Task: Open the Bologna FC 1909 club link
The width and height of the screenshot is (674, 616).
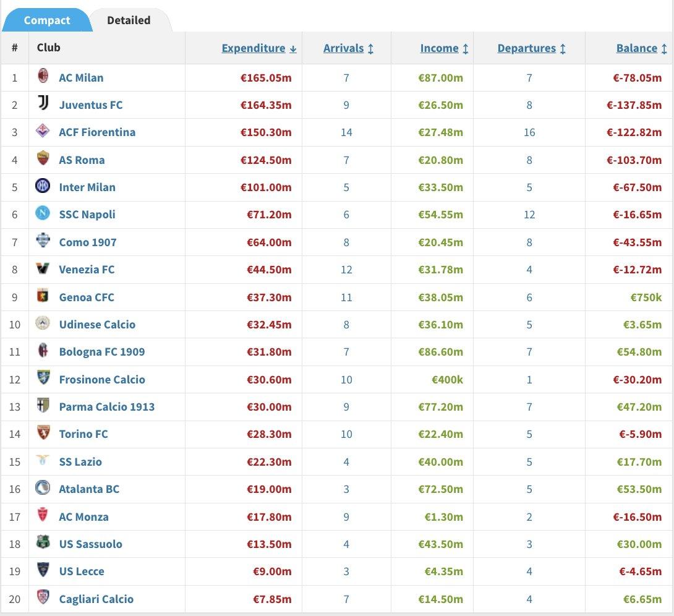Action: tap(102, 352)
